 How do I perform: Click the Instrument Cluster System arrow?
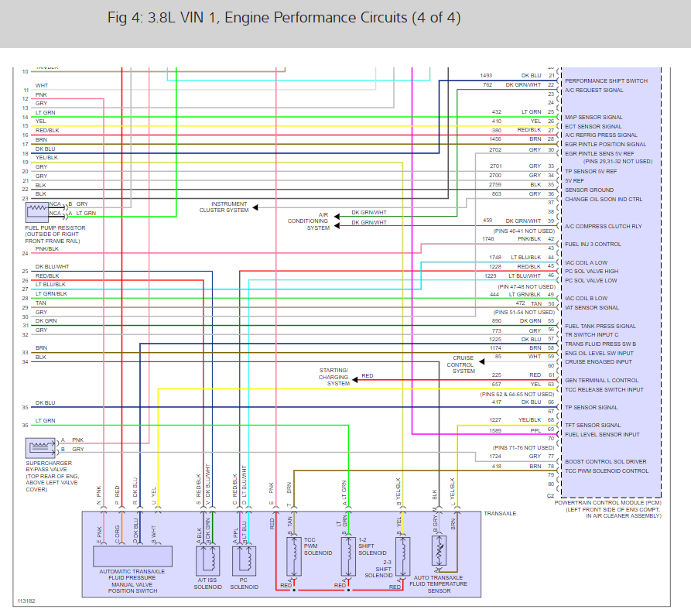(255, 207)
